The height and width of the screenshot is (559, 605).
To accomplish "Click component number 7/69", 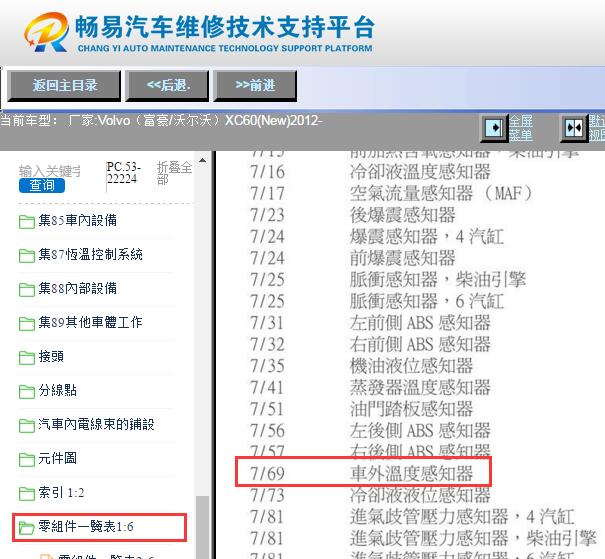I will (267, 474).
